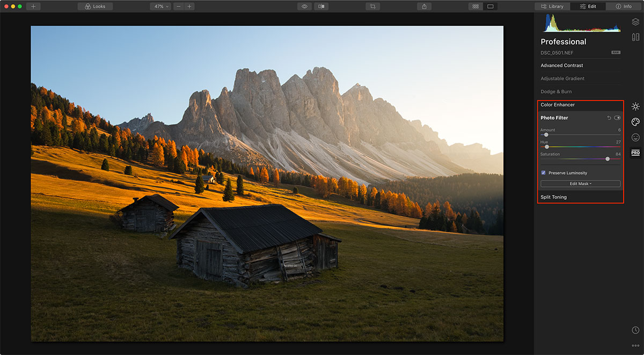Open the Layers panel icon
Viewport: 644px width, 355px height.
(x=635, y=22)
